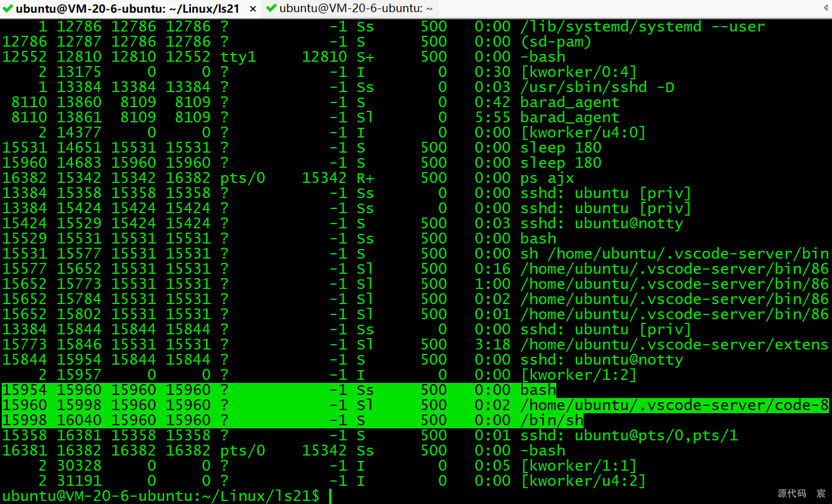This screenshot has width=832, height=504.
Task: Click the 'ps ajx' command row
Action: click(x=288, y=178)
